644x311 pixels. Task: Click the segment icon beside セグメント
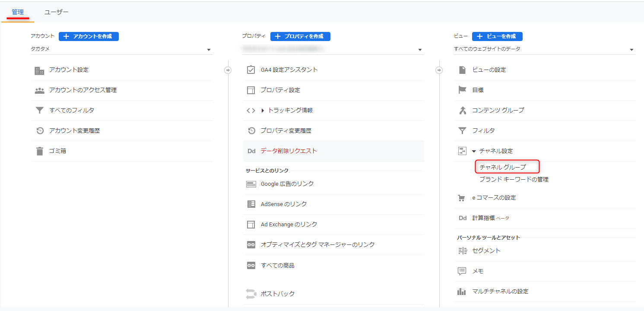coord(463,251)
